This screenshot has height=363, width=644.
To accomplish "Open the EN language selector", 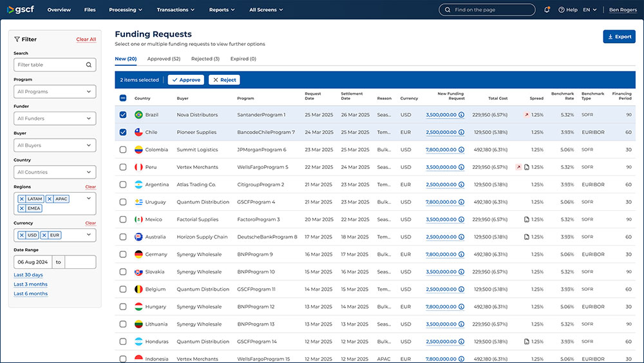I will pos(589,10).
